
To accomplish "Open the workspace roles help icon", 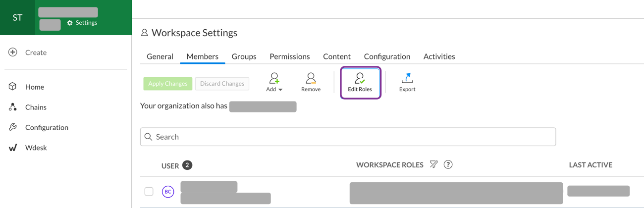I will (448, 164).
